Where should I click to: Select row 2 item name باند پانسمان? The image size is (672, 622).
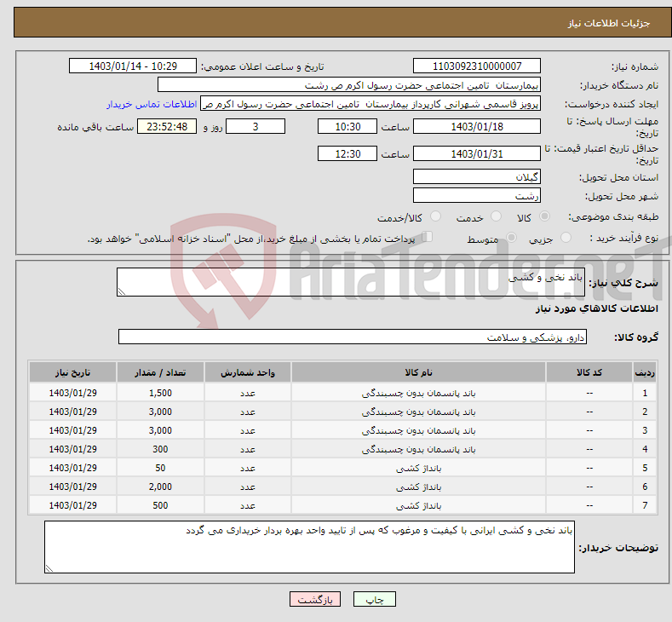click(419, 412)
